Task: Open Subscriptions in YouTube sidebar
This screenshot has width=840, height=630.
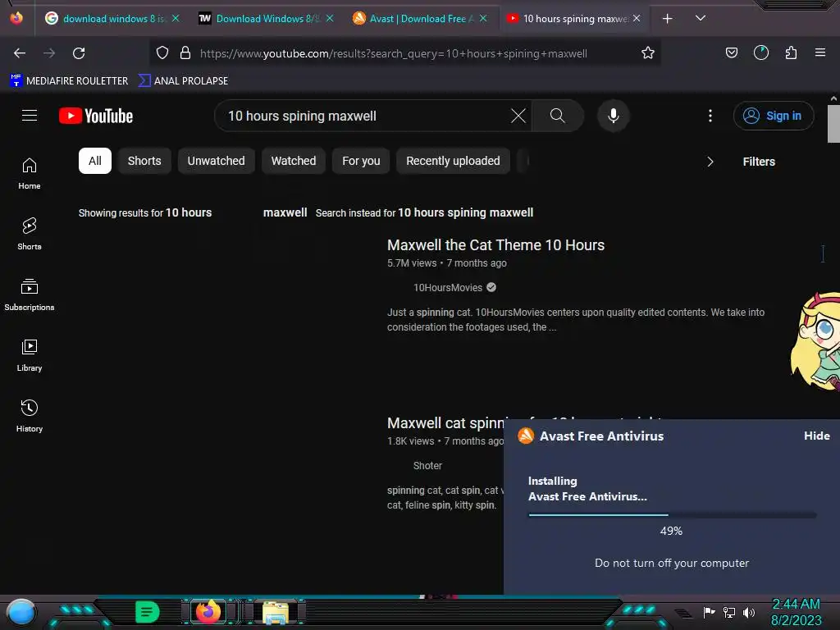Action: click(30, 294)
